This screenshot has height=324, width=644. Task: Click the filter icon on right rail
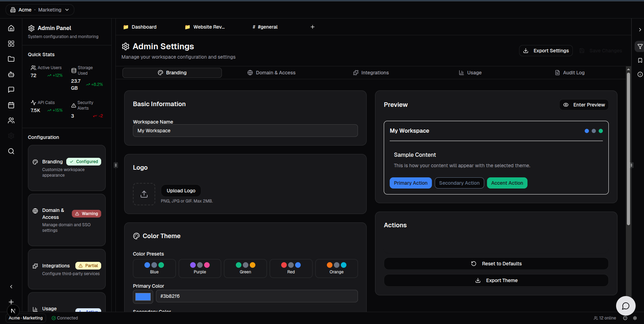(640, 46)
